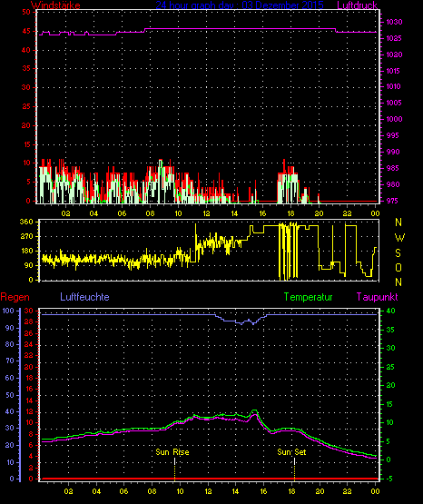Click 70 on the Luftfeuchte axis
This screenshot has width=423, height=504.
tap(10, 361)
